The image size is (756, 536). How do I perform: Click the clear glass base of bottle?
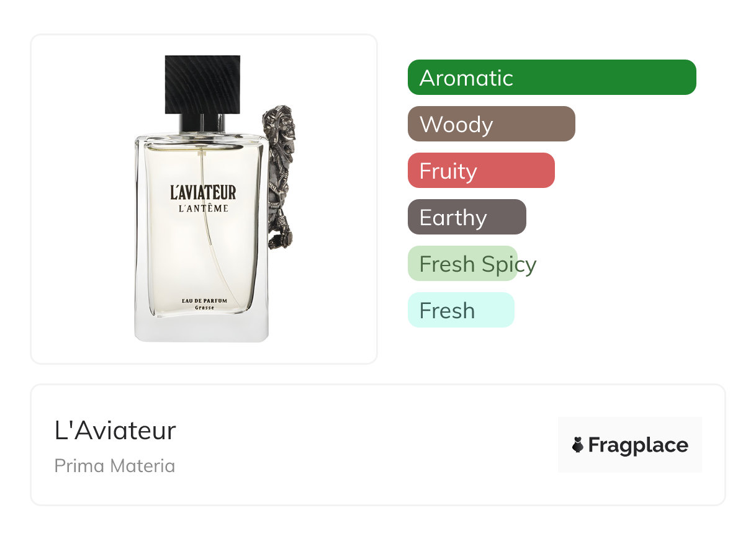[x=202, y=328]
